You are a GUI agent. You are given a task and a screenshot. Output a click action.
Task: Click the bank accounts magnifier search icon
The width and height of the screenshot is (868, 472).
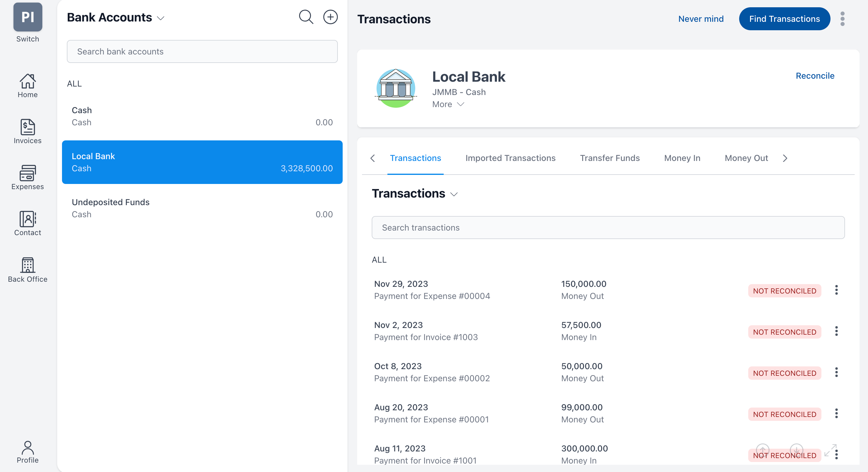tap(306, 17)
